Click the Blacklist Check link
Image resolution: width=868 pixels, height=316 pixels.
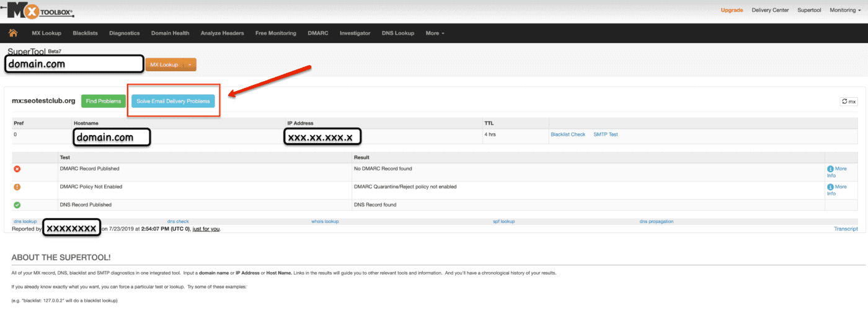click(567, 134)
